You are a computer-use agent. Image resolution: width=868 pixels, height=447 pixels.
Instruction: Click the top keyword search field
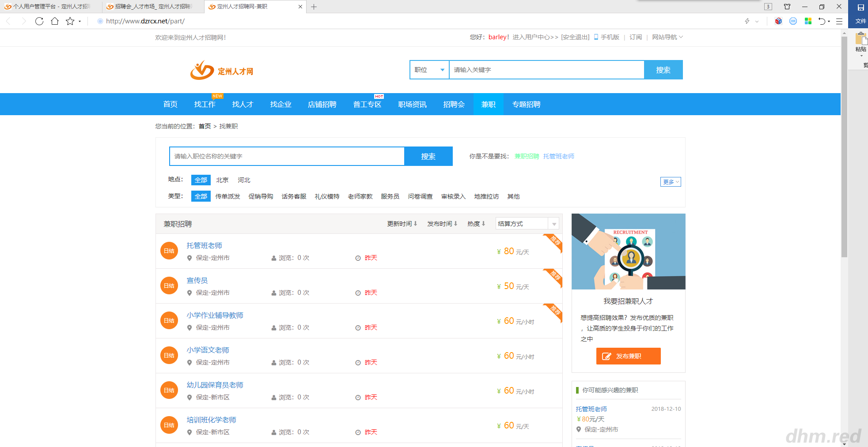pyautogui.click(x=547, y=70)
